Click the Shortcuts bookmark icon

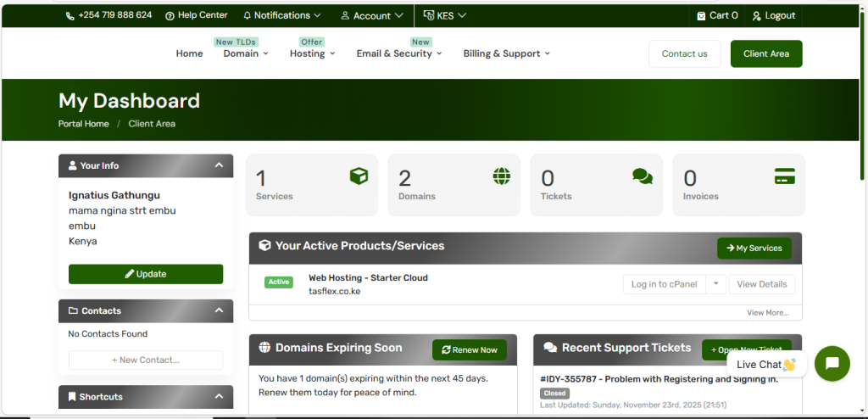pos(72,397)
